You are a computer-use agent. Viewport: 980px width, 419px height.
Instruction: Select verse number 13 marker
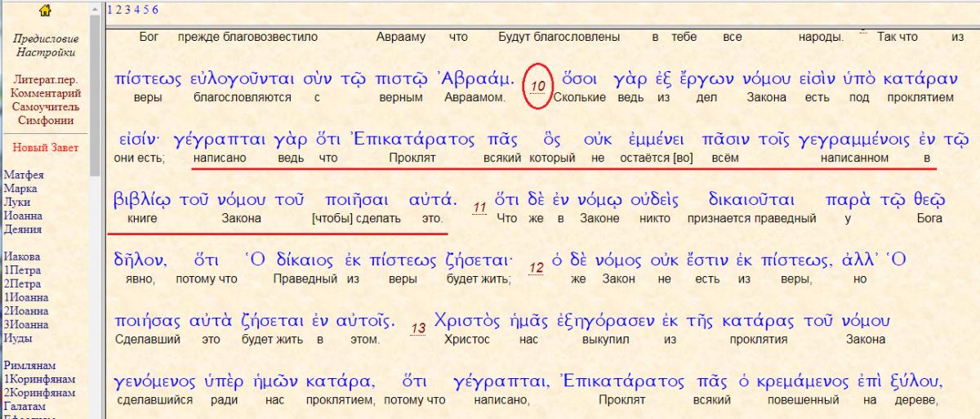click(x=419, y=328)
